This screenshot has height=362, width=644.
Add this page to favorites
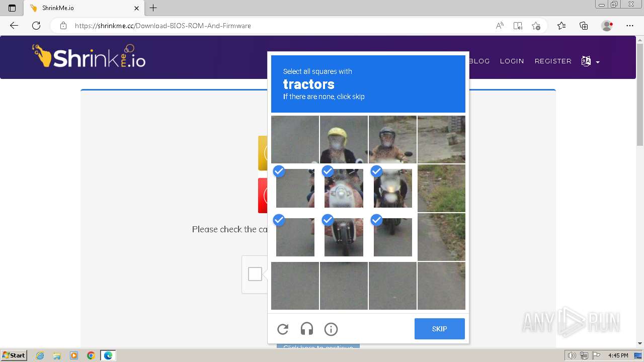(x=536, y=26)
